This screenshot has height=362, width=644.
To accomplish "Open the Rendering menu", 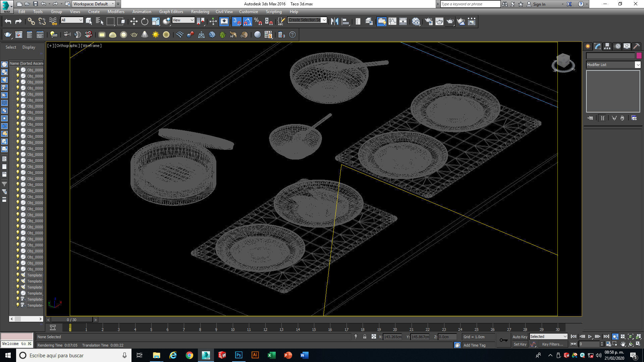I will pyautogui.click(x=200, y=11).
